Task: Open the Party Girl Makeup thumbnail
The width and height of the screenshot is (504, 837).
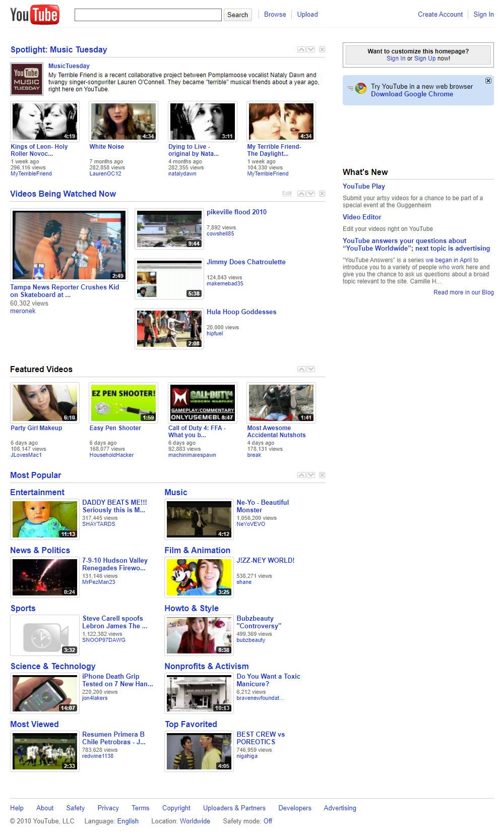Action: click(x=45, y=403)
